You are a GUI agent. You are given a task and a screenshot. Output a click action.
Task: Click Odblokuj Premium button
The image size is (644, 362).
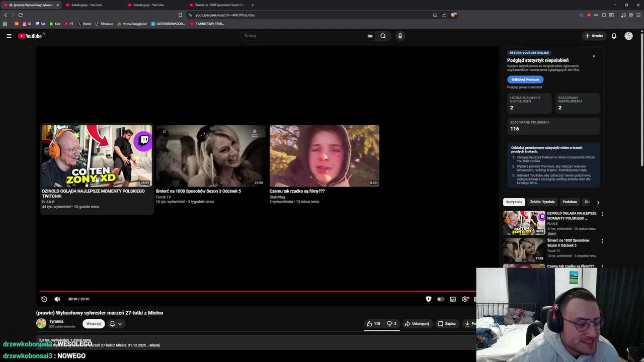point(525,79)
